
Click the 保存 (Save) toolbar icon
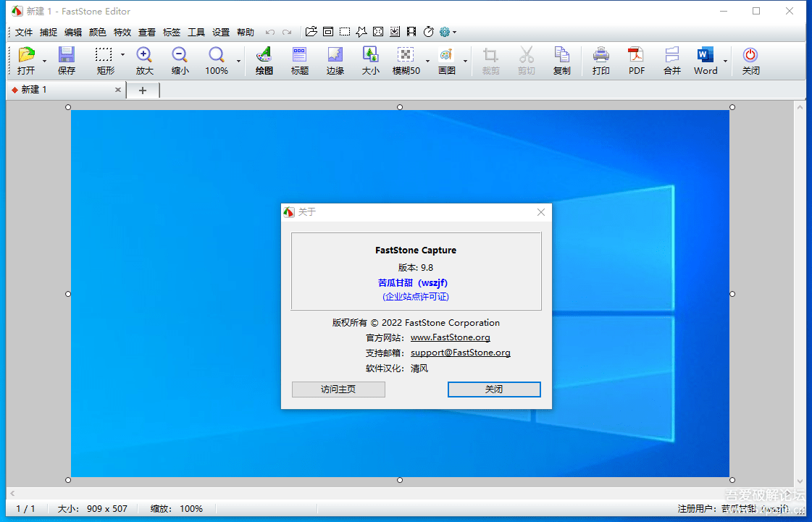tap(67, 60)
